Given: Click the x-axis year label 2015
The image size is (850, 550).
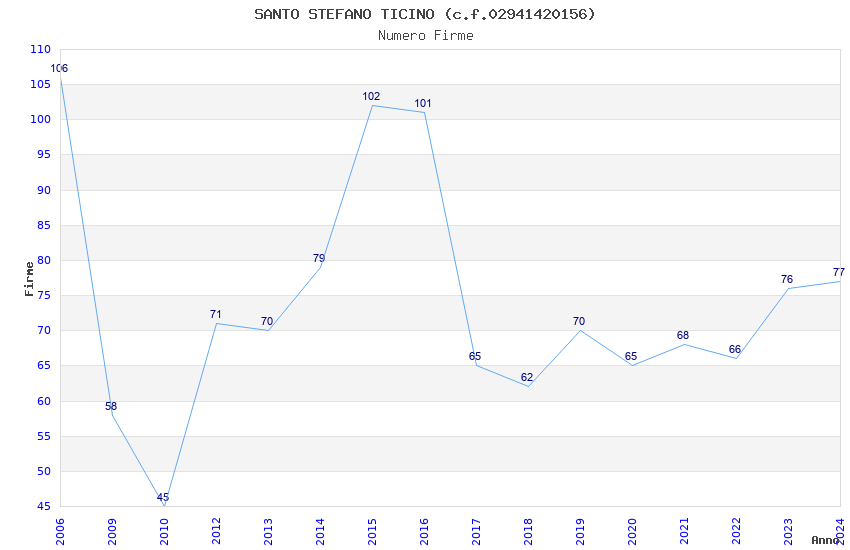Looking at the screenshot, I should click(372, 532).
